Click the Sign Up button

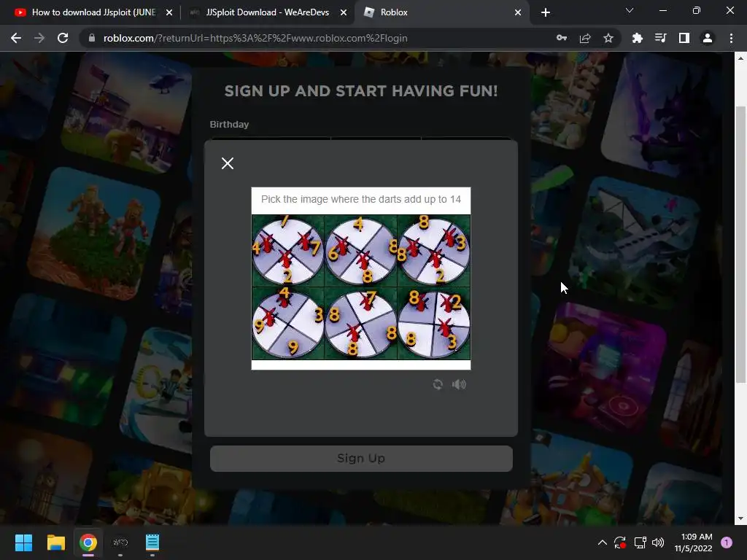click(x=361, y=458)
